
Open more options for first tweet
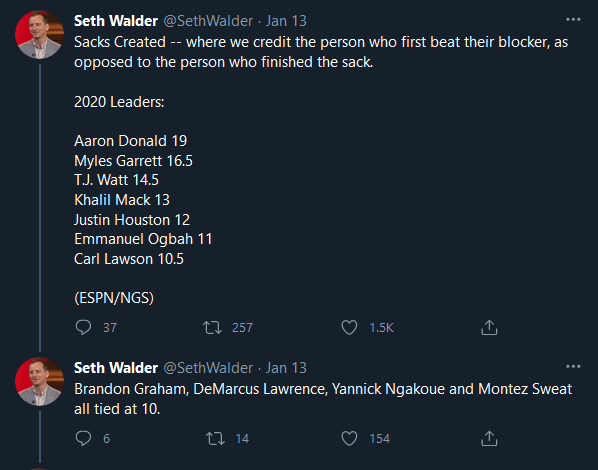tap(573, 19)
